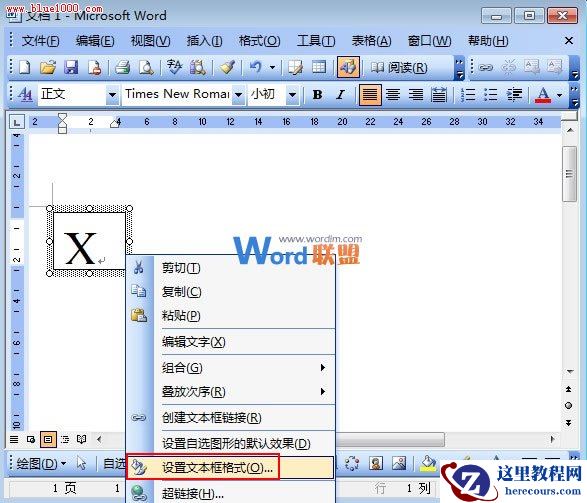Click the Insert Table icon
The height and width of the screenshot is (503, 587).
(319, 68)
